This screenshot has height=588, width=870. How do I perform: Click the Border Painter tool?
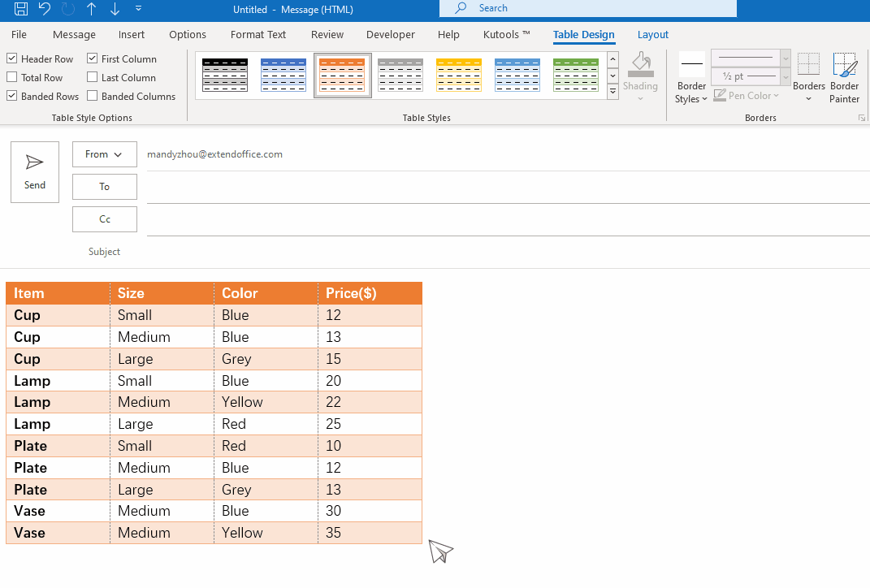click(x=844, y=77)
